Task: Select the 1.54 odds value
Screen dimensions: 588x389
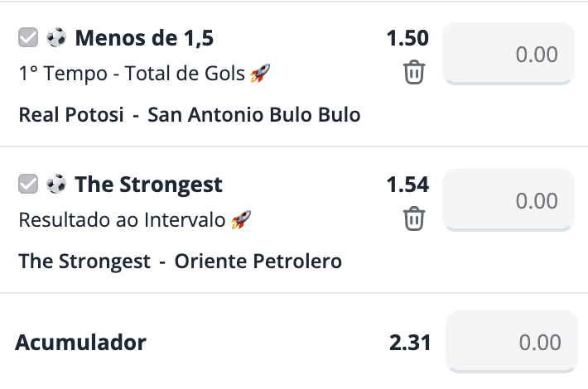Action: pos(407,185)
